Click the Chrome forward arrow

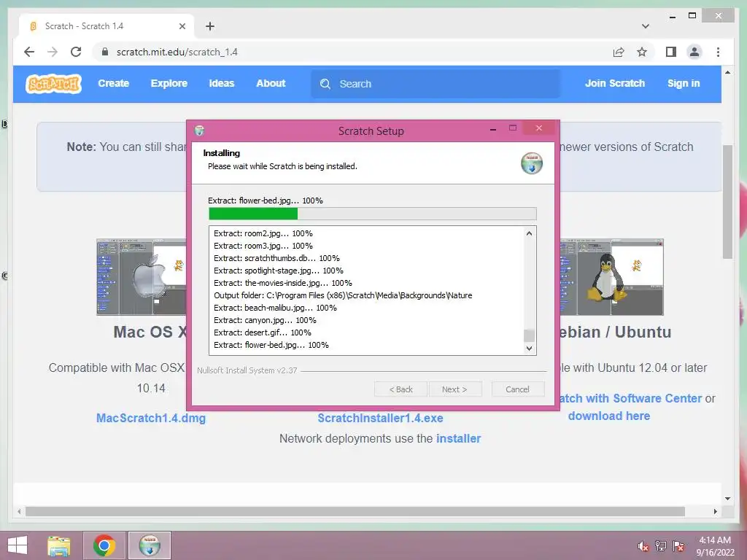(x=53, y=52)
